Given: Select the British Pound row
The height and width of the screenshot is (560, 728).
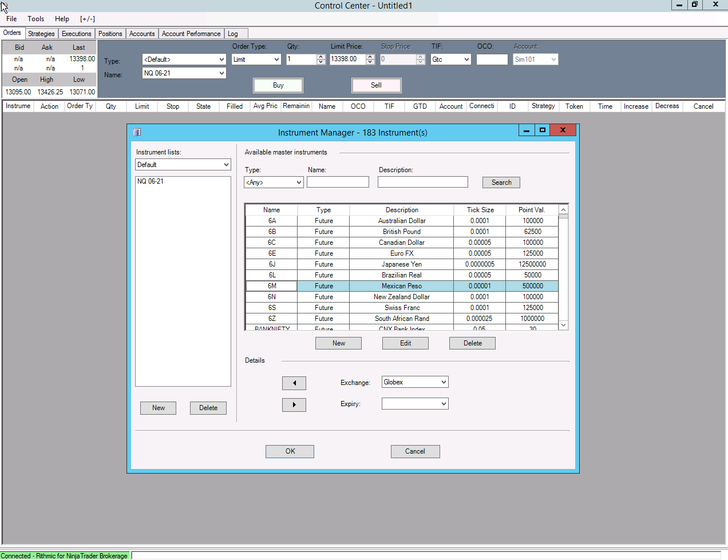Looking at the screenshot, I should click(402, 232).
